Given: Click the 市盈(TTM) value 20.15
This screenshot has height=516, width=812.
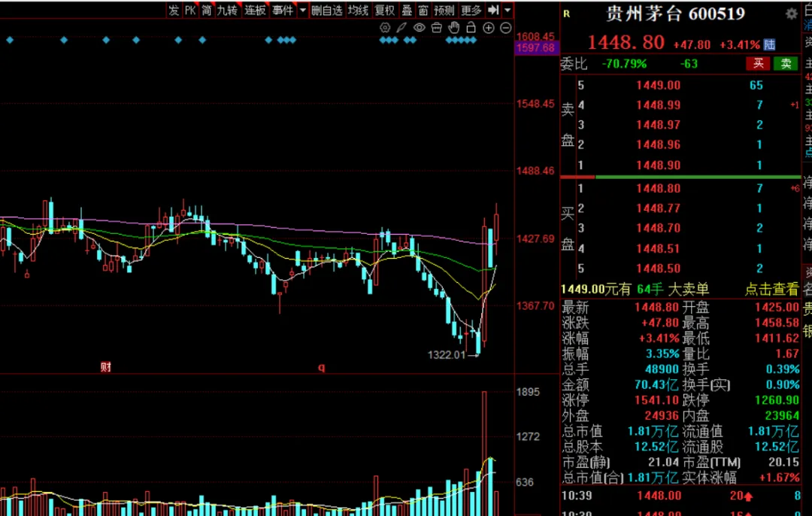Looking at the screenshot, I should pyautogui.click(x=783, y=462).
